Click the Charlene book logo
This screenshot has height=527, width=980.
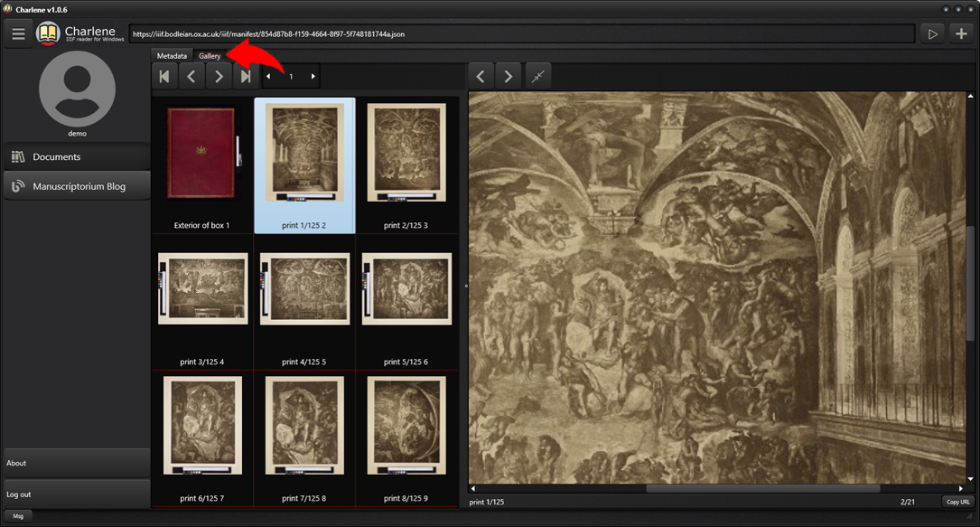tap(48, 33)
